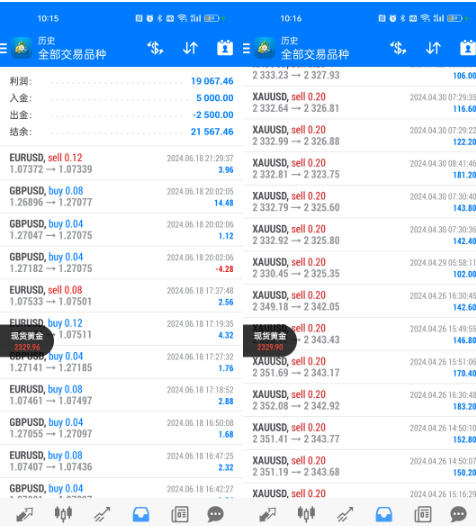Open EURUSD sell 0.12 trade entry
The width and height of the screenshot is (476, 526).
pyautogui.click(x=121, y=163)
